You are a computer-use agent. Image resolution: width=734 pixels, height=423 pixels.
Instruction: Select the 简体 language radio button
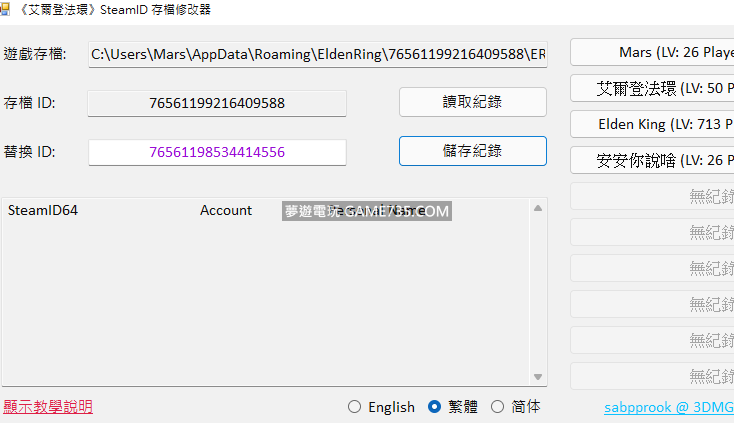point(497,407)
